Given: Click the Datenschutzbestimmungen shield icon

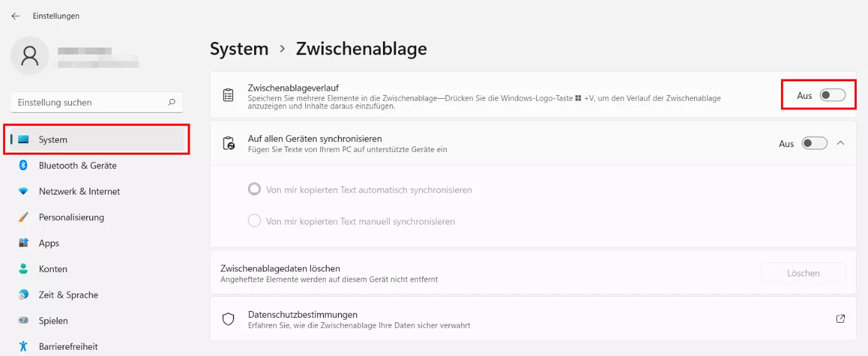Looking at the screenshot, I should tap(228, 319).
